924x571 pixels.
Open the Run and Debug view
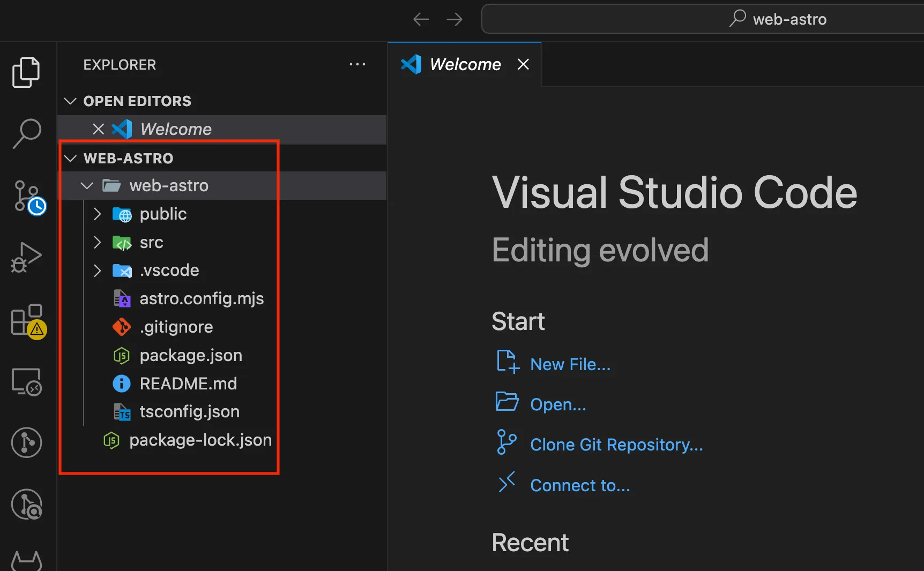point(26,258)
